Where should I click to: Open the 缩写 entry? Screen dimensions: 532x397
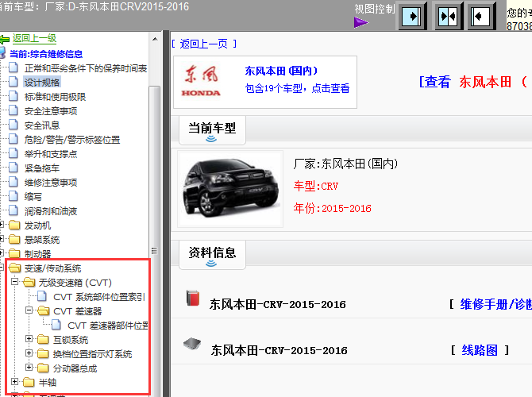point(33,197)
